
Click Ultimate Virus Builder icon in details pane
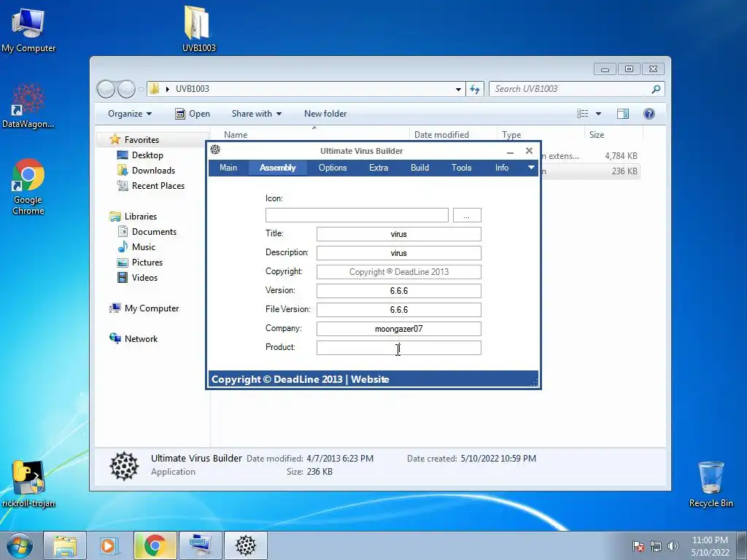tap(124, 466)
